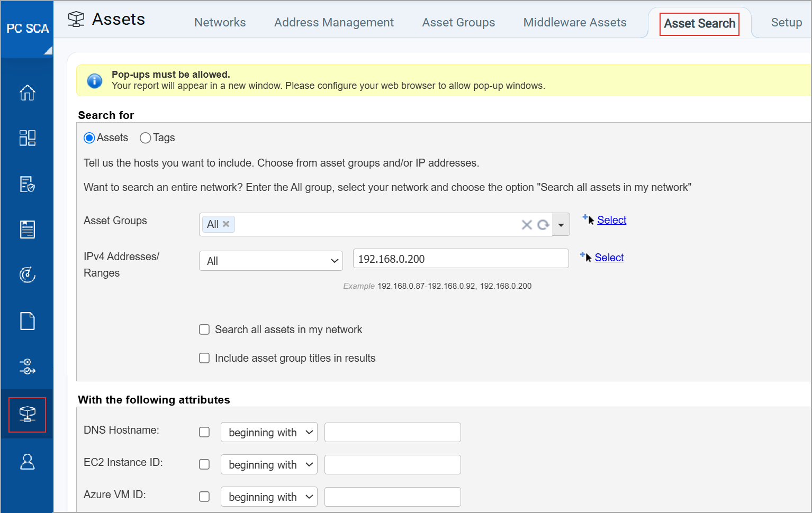Open the Users person icon in sidebar

(x=27, y=462)
